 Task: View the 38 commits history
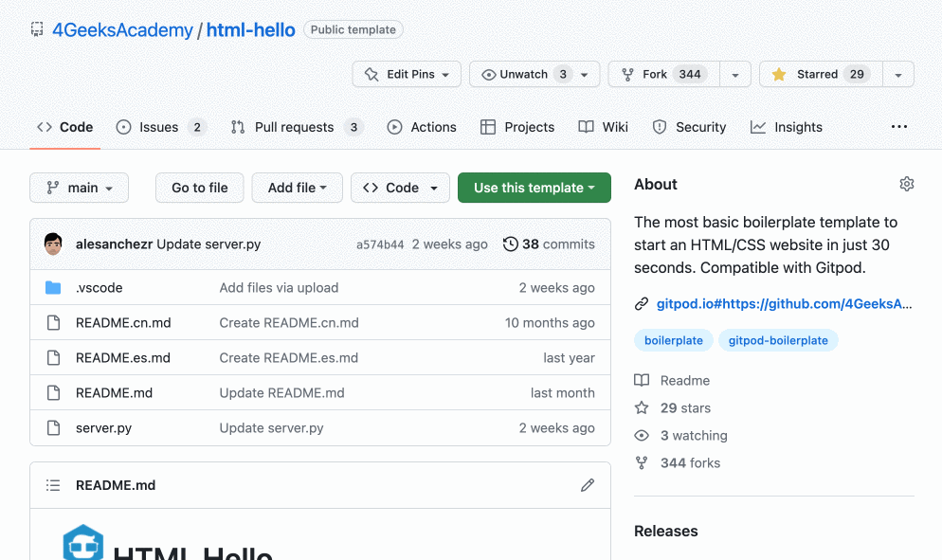[x=558, y=244]
